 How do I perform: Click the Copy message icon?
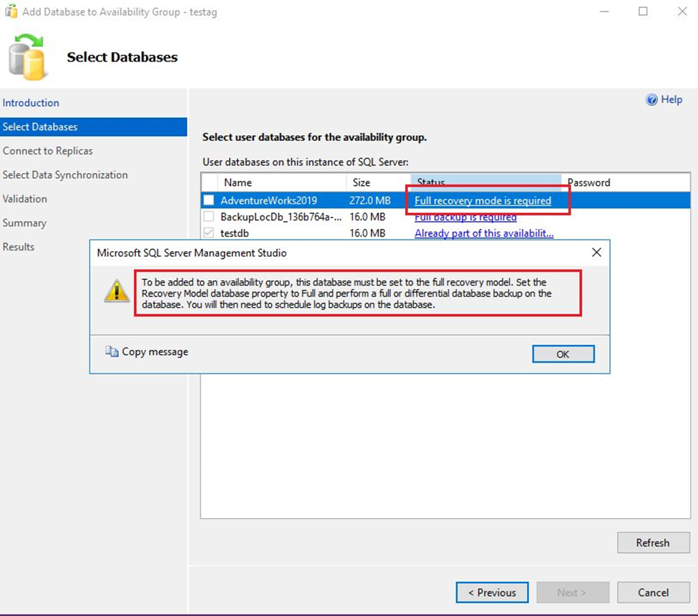112,351
